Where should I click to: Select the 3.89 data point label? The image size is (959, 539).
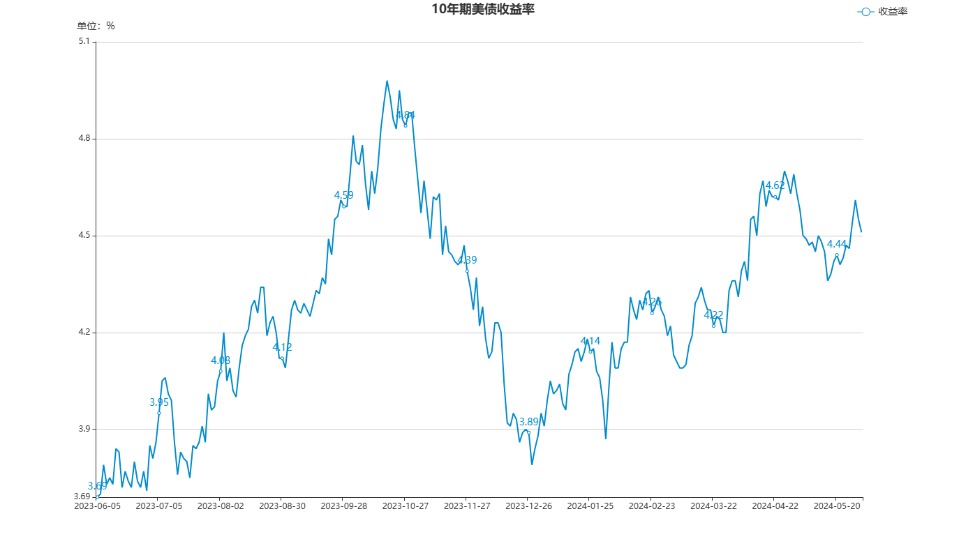[x=529, y=422]
